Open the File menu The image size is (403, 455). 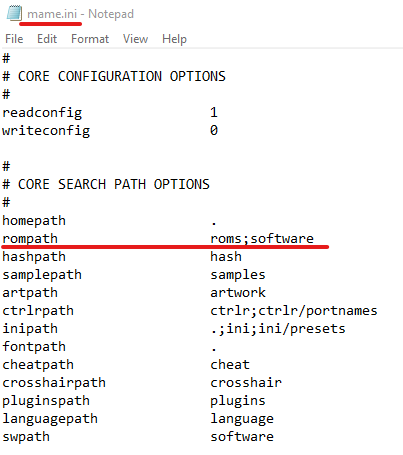click(14, 39)
